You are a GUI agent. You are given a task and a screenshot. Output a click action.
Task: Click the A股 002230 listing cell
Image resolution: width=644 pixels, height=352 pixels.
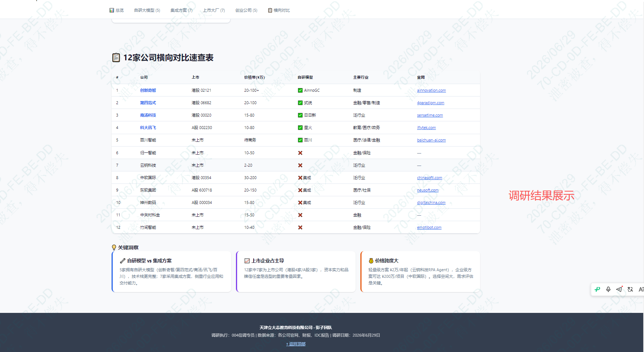click(x=202, y=128)
